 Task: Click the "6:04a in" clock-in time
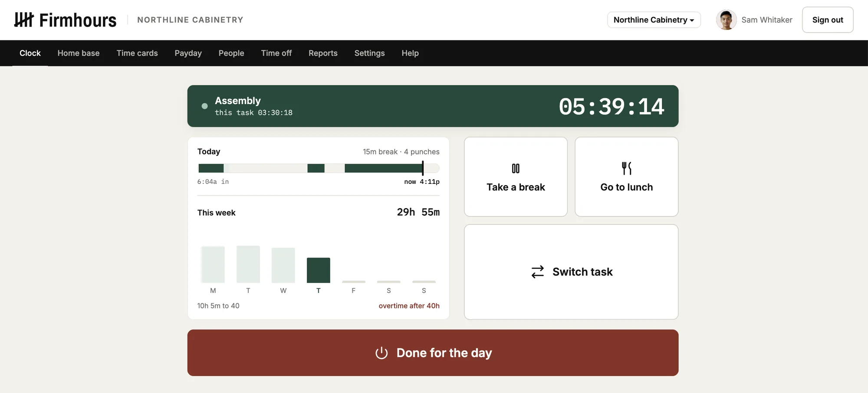pos(213,182)
